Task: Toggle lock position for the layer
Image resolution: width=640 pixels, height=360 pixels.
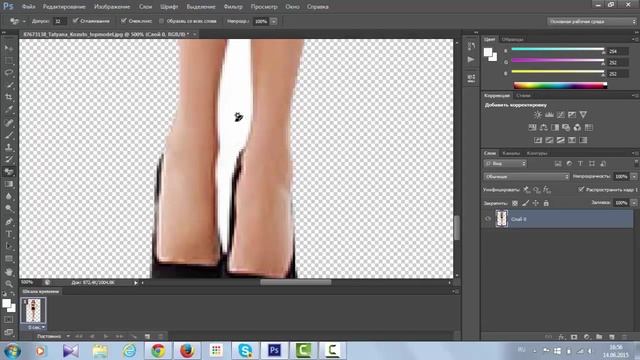Action: [x=536, y=203]
